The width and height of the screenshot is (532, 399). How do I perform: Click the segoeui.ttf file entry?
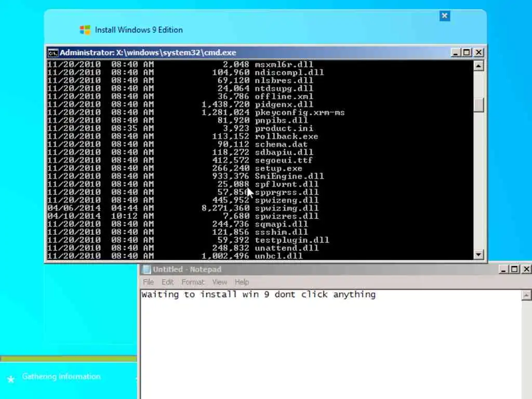284,160
